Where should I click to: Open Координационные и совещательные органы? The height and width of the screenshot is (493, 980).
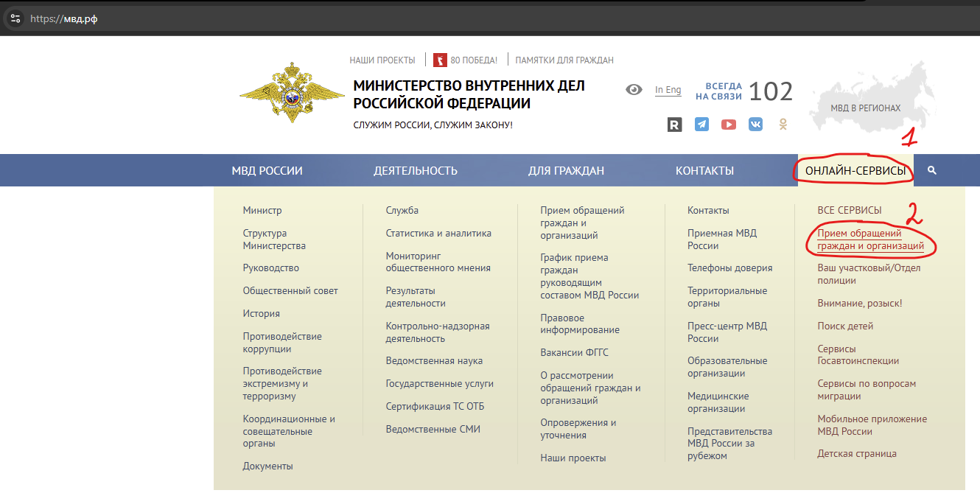coord(289,431)
